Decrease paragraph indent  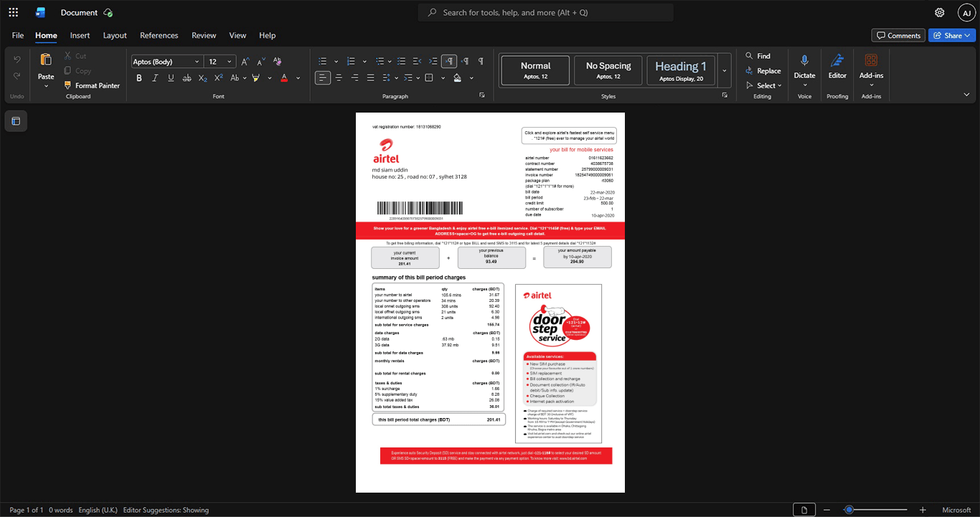pyautogui.click(x=417, y=62)
